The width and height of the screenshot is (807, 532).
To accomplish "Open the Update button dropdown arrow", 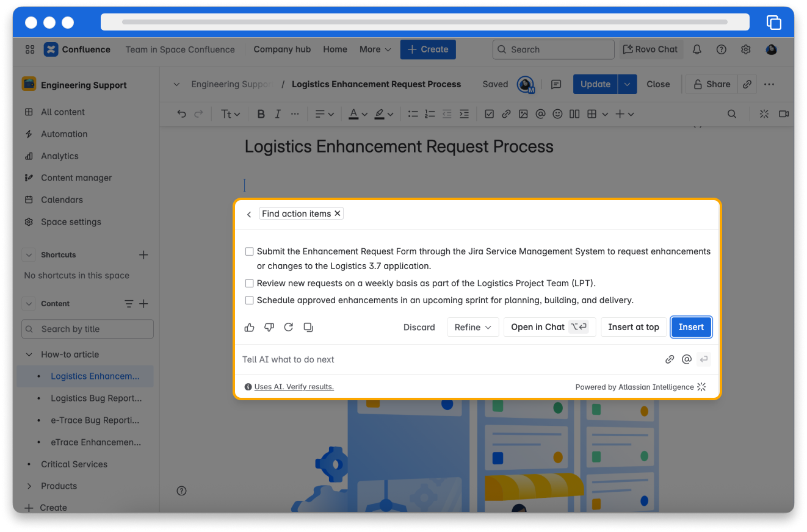I will click(x=627, y=84).
